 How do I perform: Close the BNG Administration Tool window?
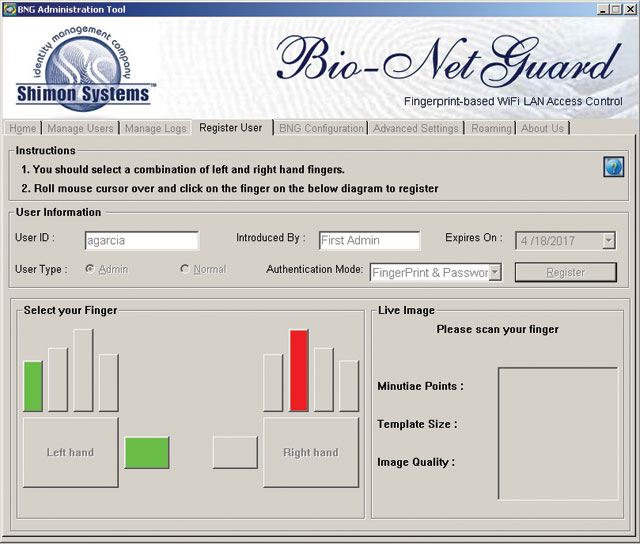click(630, 9)
